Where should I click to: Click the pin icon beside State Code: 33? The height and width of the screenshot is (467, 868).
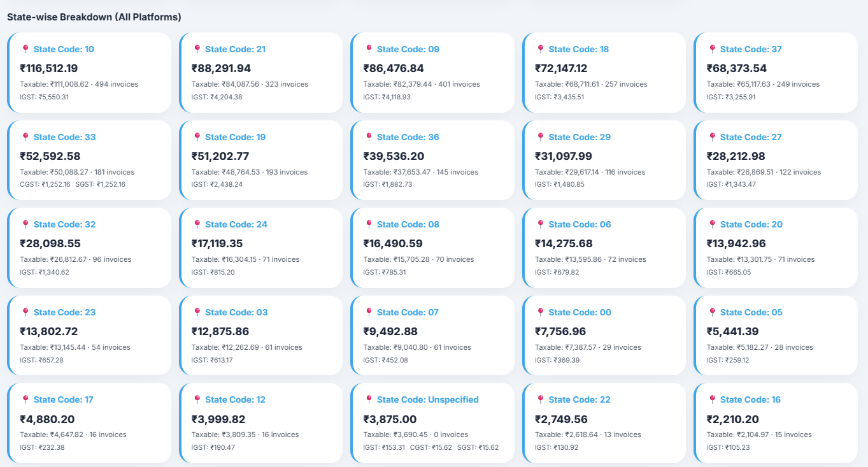click(25, 137)
